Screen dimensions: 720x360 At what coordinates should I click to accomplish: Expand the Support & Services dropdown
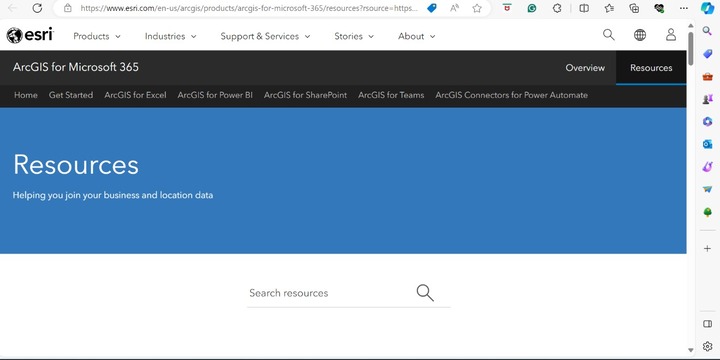click(265, 36)
